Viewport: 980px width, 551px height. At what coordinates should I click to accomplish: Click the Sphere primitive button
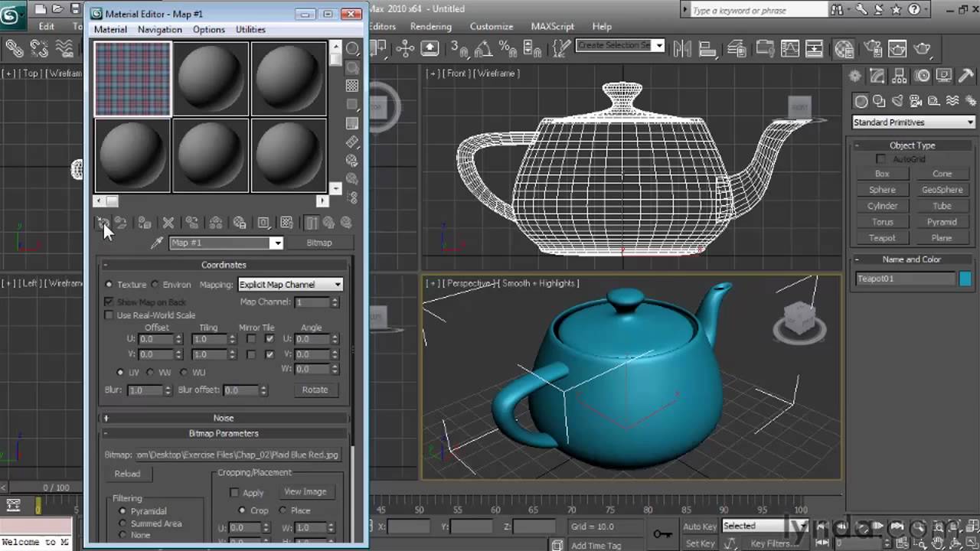click(x=882, y=190)
